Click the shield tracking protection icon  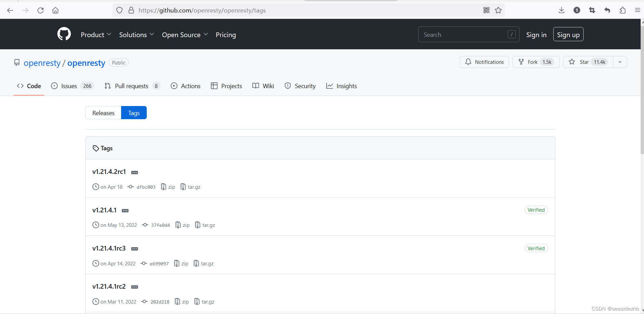pos(119,10)
